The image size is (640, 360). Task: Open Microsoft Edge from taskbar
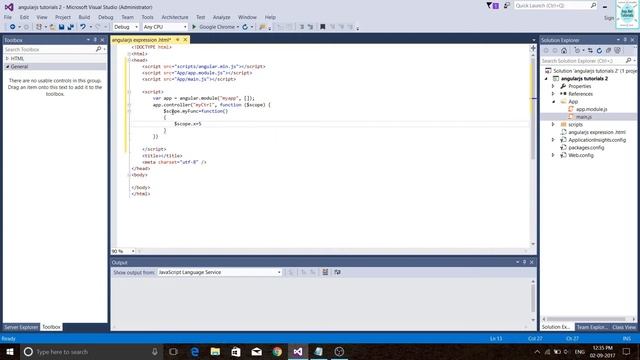point(195,351)
